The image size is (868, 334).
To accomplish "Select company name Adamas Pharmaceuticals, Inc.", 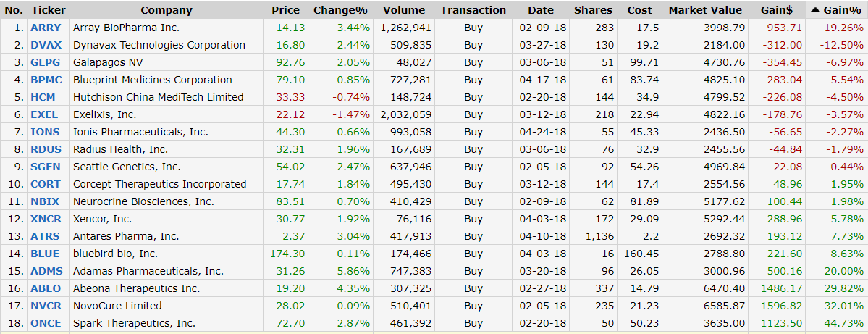I will 148,271.
